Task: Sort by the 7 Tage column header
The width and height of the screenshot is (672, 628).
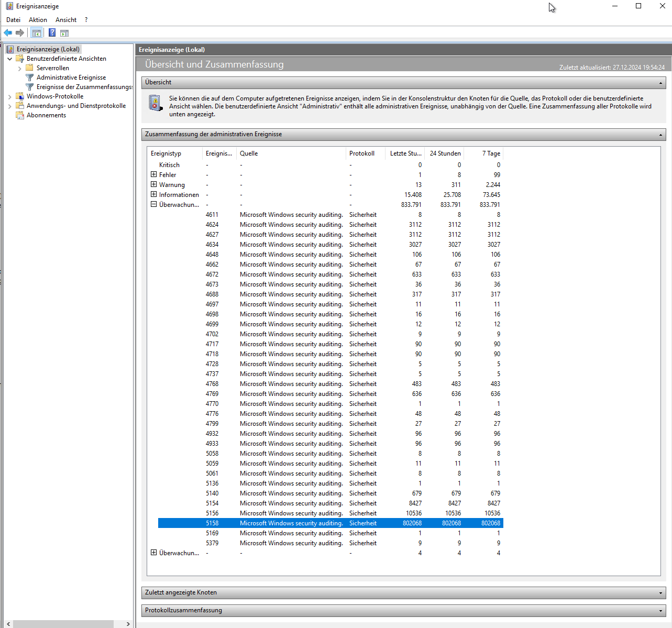Action: click(483, 153)
